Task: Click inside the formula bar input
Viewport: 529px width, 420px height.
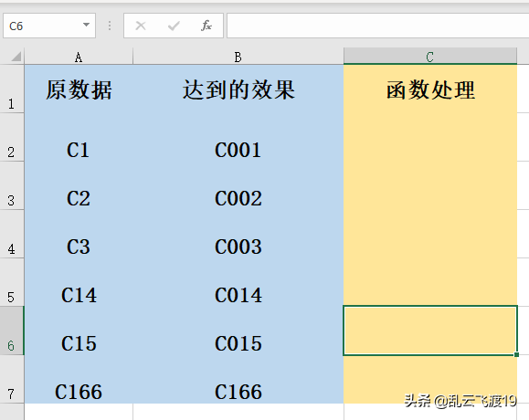Action: tap(378, 26)
